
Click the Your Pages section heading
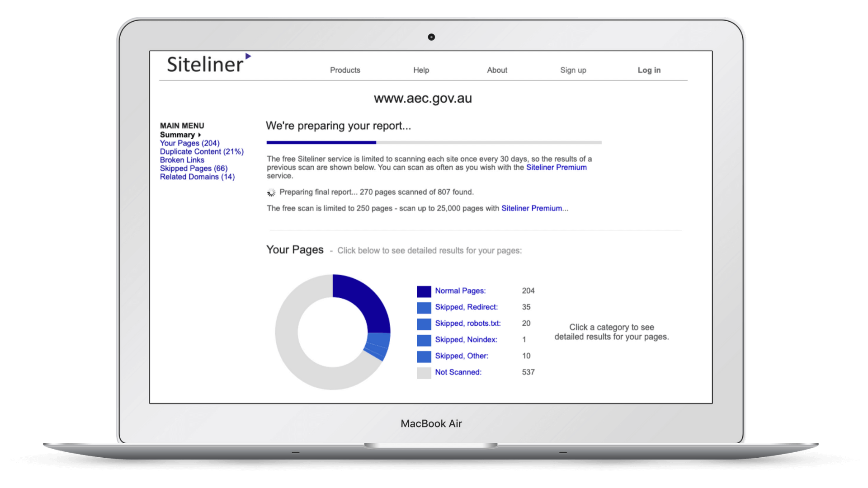coord(295,250)
